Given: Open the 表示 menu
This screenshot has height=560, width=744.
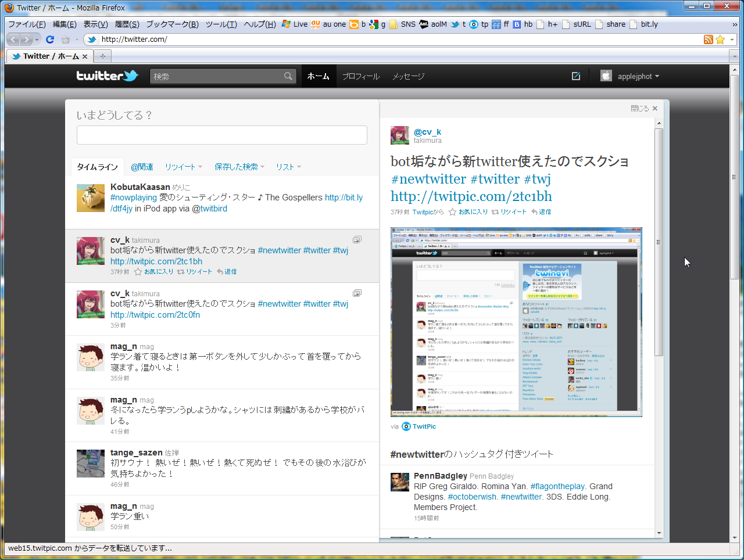Looking at the screenshot, I should coord(95,24).
